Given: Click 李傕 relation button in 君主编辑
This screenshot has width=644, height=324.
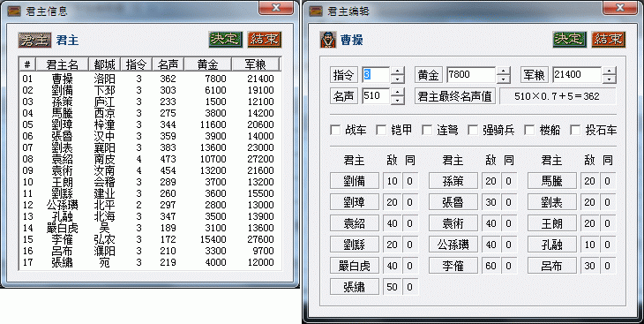Looking at the screenshot, I should pyautogui.click(x=453, y=266).
